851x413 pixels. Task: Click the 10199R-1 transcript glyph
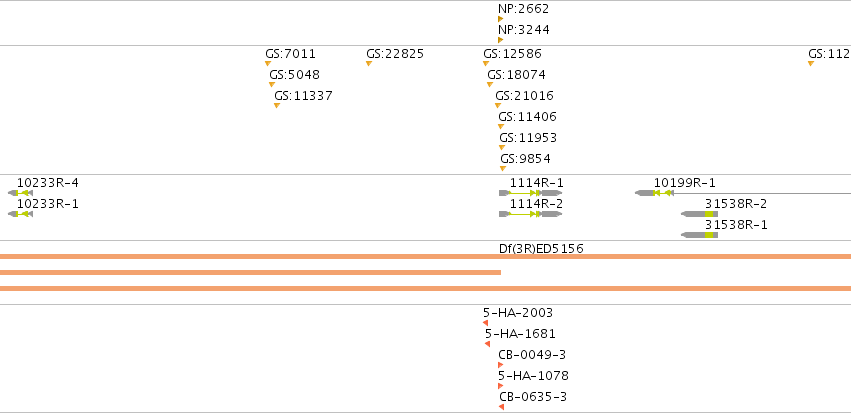(743, 193)
